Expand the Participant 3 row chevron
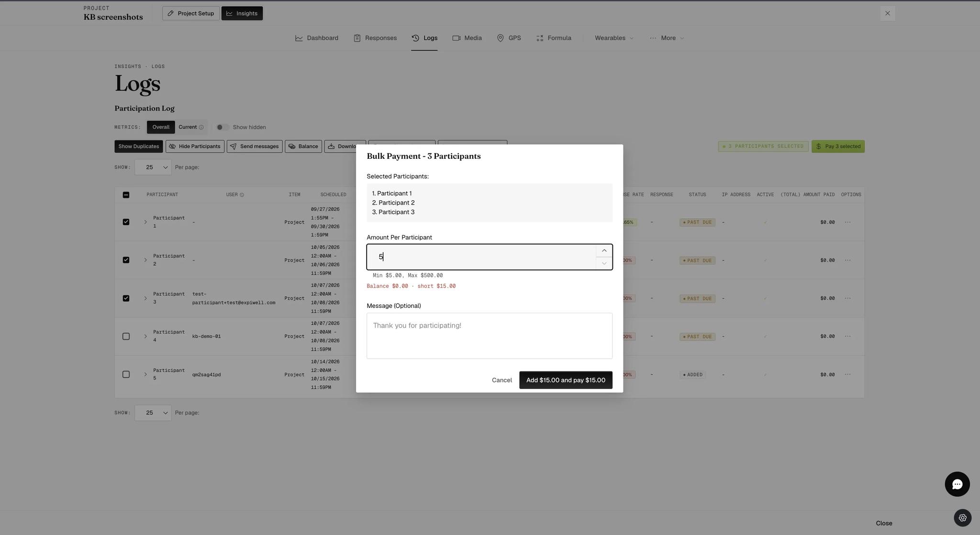This screenshot has height=535, width=980. tap(145, 298)
